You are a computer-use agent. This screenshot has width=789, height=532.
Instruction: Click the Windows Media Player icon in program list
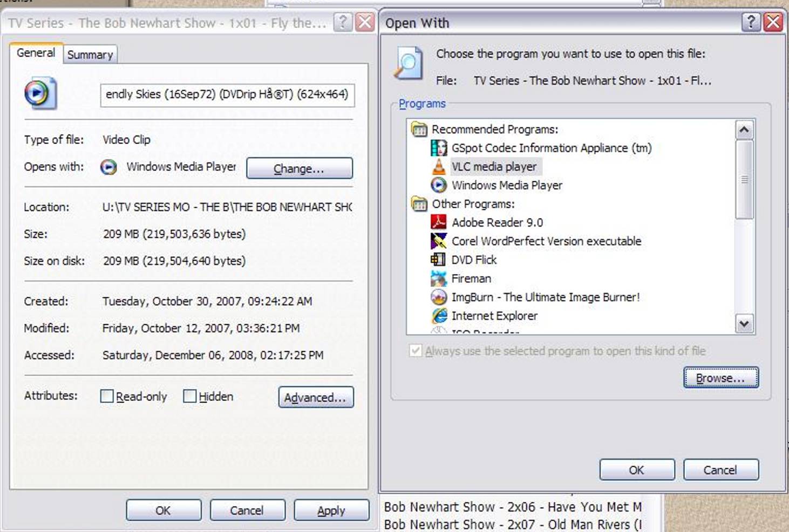(x=439, y=185)
